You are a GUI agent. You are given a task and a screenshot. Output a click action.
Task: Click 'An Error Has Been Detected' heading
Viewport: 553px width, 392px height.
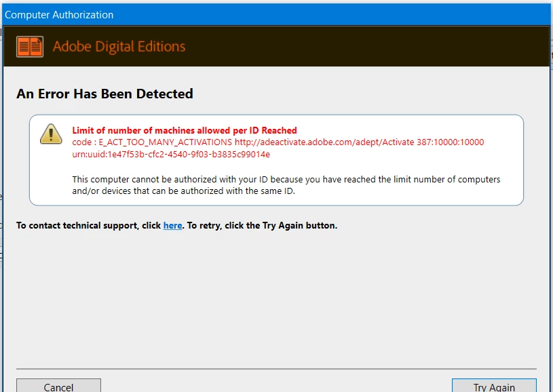click(x=104, y=94)
